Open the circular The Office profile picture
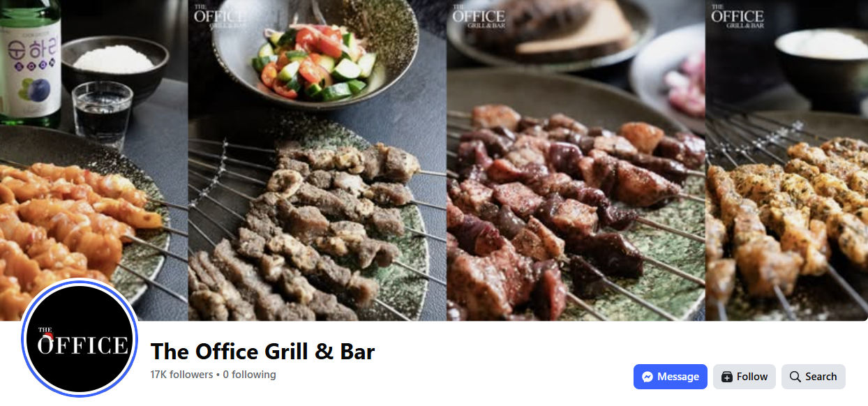 [x=80, y=338]
